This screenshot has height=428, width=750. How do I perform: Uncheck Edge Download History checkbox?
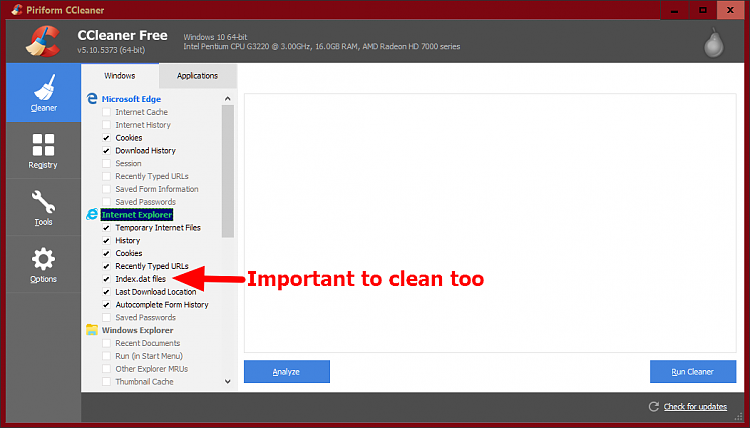(x=106, y=151)
